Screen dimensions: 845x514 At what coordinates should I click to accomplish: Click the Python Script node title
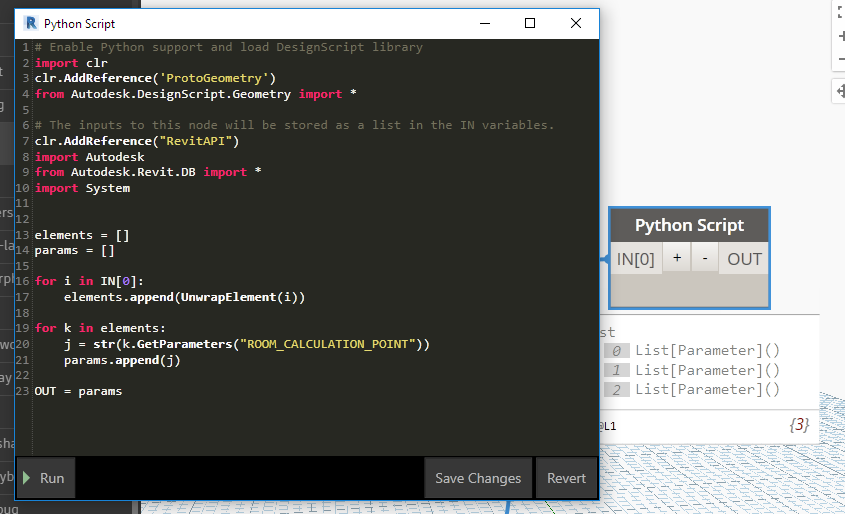689,225
